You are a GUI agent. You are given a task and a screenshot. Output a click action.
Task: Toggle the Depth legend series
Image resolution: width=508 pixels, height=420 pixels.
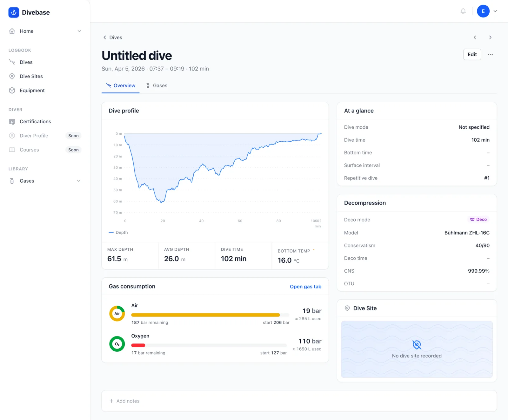(118, 233)
